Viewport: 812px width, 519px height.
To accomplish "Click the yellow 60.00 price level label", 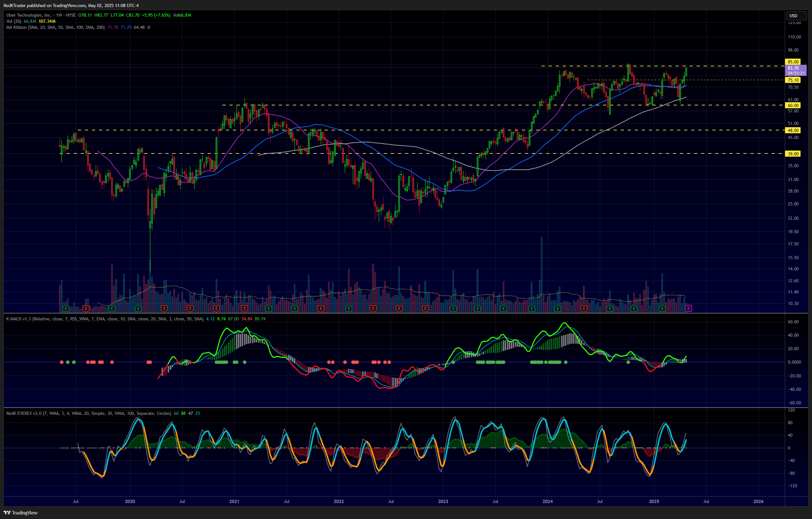I will [793, 105].
